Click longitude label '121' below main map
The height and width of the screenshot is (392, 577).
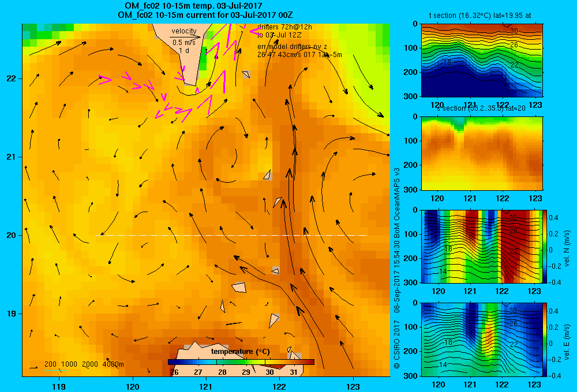(x=206, y=386)
